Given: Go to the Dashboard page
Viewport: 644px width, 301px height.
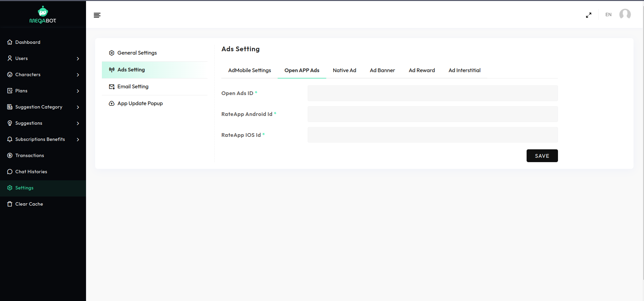Looking at the screenshot, I should 43,42.
